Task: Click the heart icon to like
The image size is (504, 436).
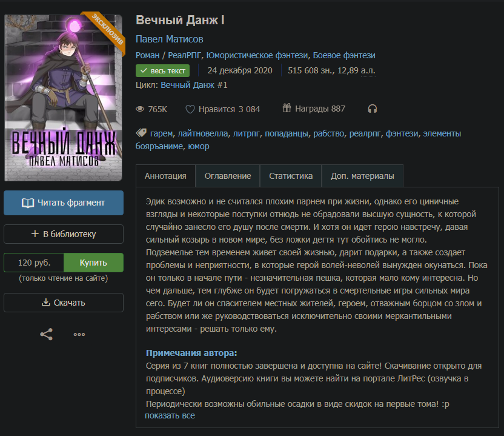Action: tap(190, 109)
